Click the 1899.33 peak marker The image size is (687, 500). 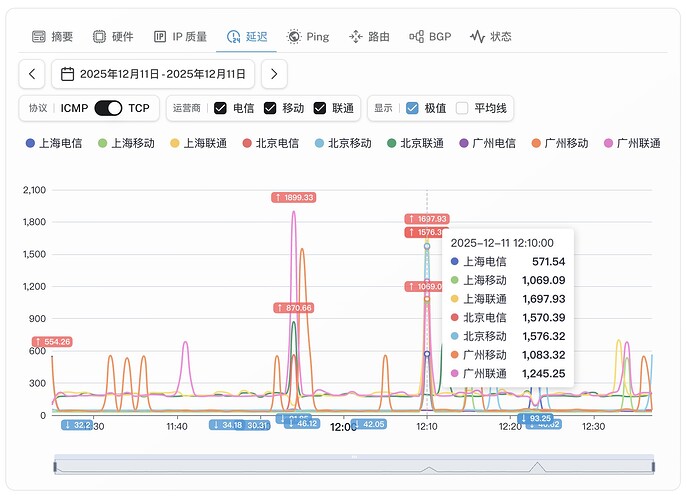point(294,197)
